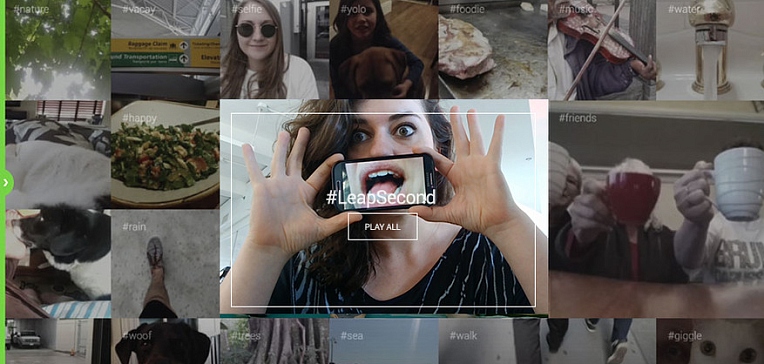Select the #foodie grill tile

(x=493, y=49)
